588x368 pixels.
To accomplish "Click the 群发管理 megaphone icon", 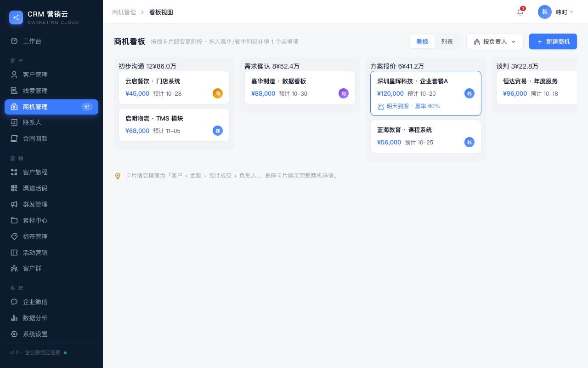I will coord(14,204).
